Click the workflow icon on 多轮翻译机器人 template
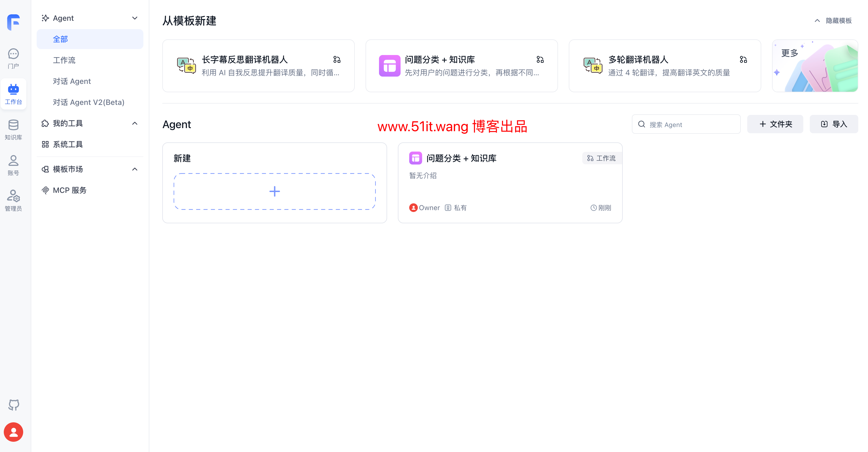Viewport: 868px width, 452px height. tap(743, 59)
